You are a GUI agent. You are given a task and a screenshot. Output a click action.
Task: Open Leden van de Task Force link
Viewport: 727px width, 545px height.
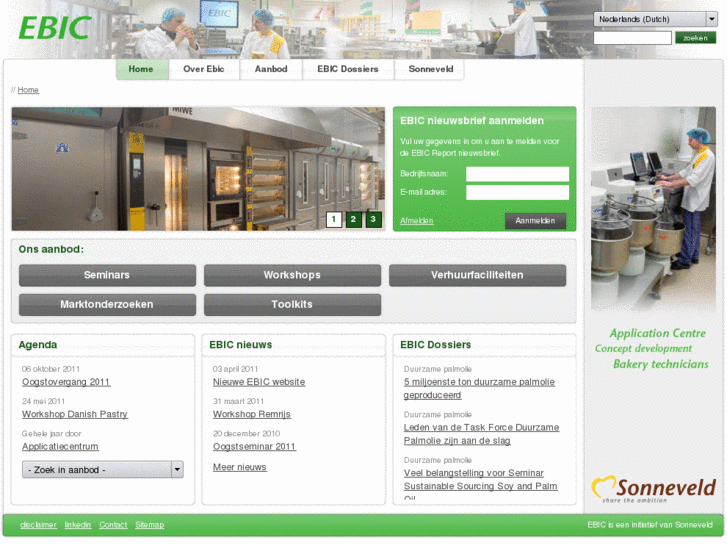click(481, 434)
